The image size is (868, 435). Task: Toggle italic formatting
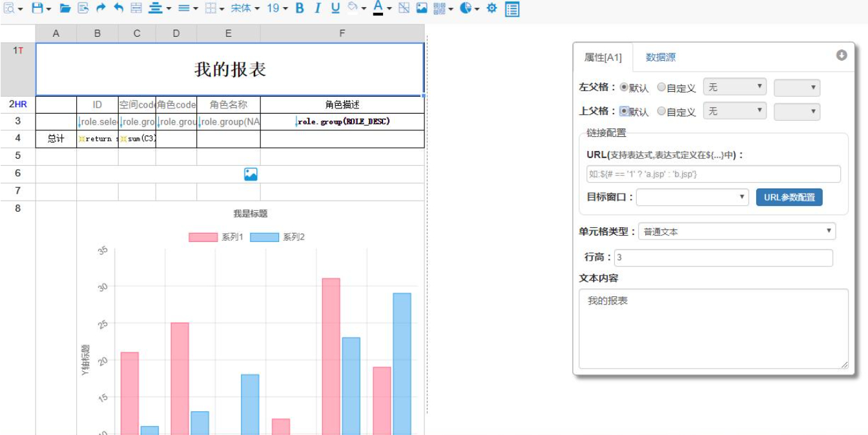[x=318, y=8]
